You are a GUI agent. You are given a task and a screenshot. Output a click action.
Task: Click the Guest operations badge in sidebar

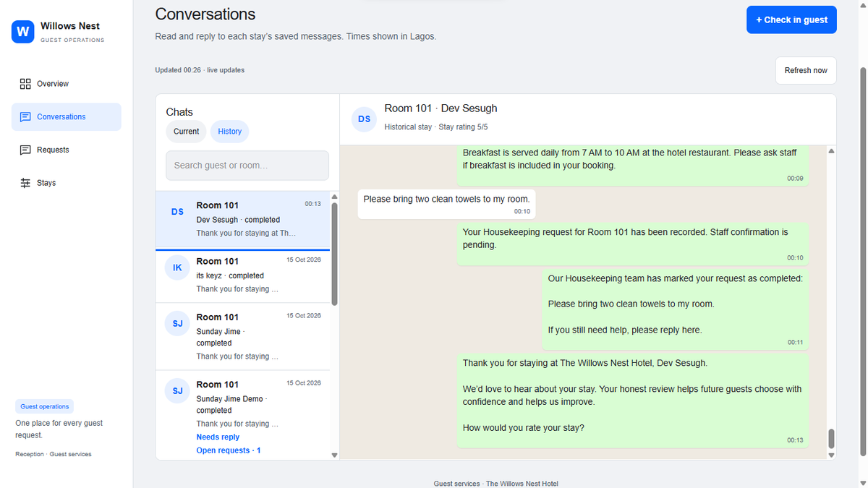[45, 406]
